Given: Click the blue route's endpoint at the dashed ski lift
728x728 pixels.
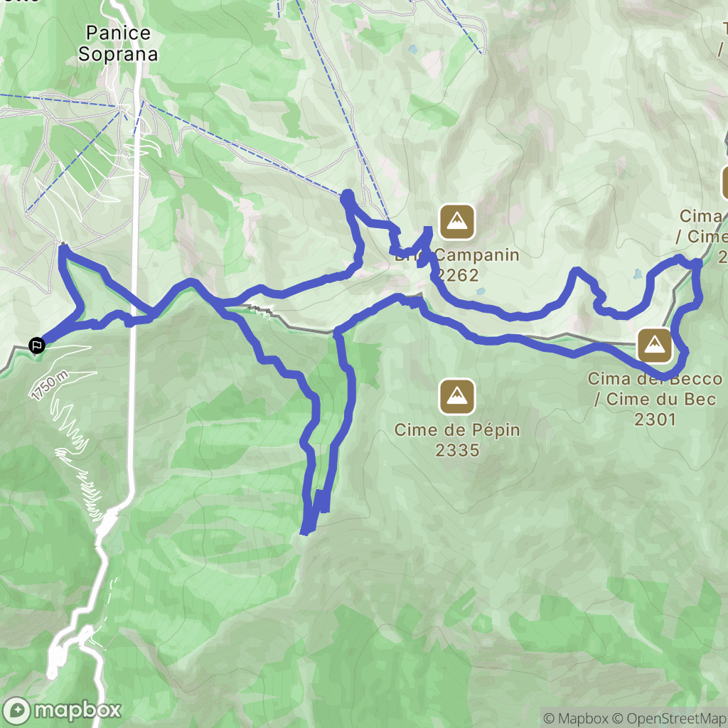Looking at the screenshot, I should pos(347,197).
